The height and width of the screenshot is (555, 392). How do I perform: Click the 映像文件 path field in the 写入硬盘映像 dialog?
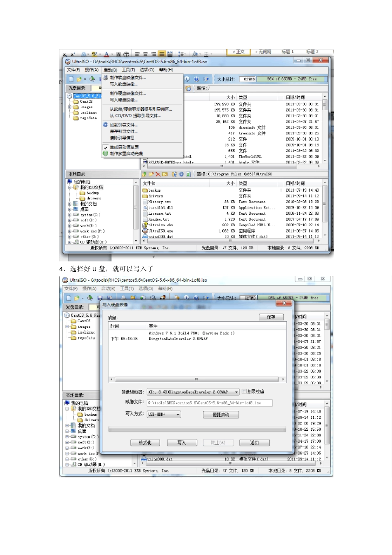pos(210,403)
